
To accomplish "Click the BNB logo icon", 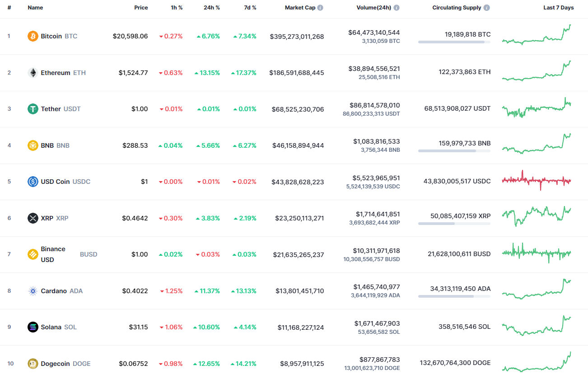I will (32, 145).
